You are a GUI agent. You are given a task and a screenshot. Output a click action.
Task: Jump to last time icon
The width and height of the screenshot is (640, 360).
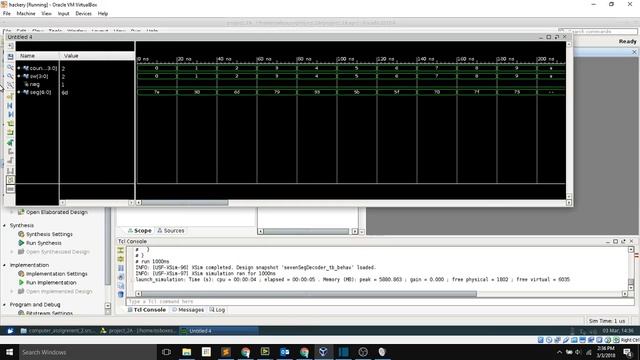[x=10, y=114]
